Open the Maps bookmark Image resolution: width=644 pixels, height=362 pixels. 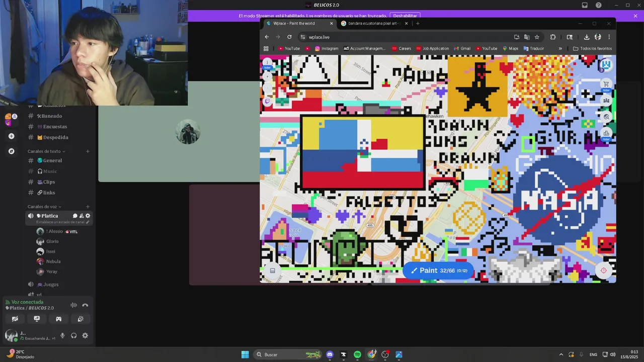[510, 48]
